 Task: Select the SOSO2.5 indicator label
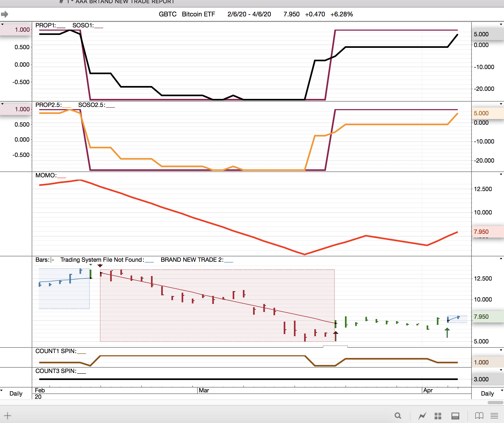point(96,105)
